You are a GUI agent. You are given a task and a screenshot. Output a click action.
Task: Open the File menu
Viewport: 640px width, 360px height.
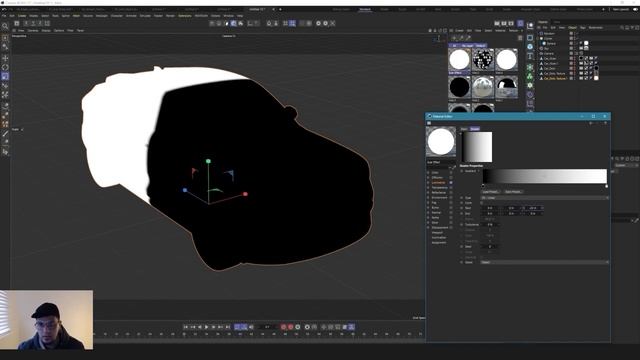4,16
